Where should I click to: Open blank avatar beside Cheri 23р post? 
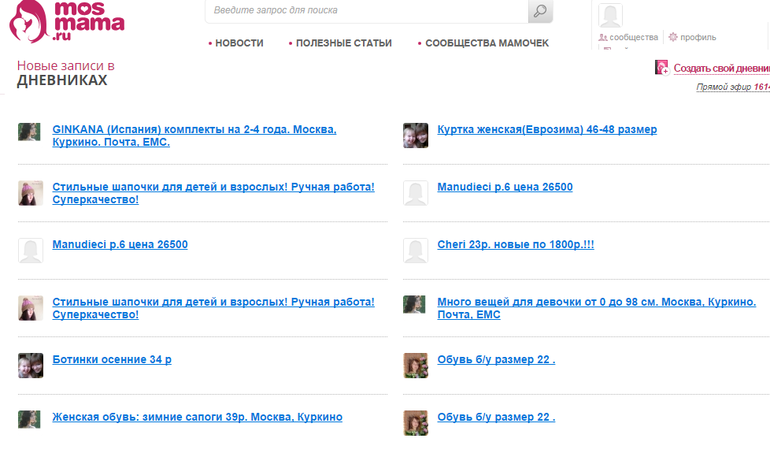click(x=415, y=250)
